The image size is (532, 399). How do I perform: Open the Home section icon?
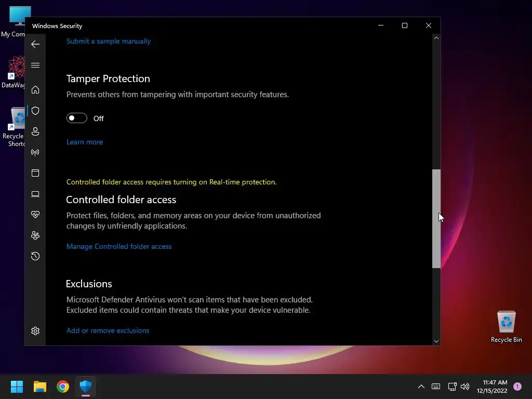click(35, 89)
